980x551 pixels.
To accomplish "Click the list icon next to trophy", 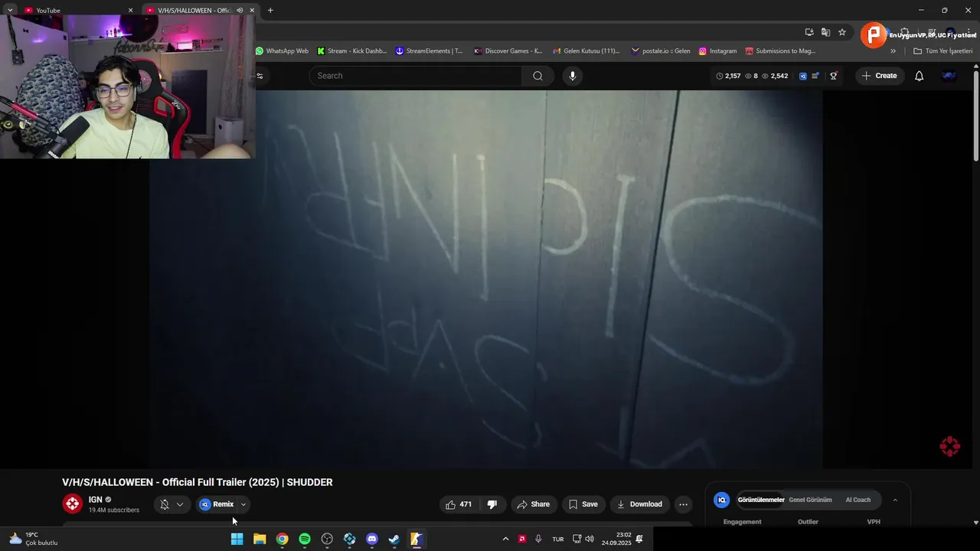I will 815,76.
